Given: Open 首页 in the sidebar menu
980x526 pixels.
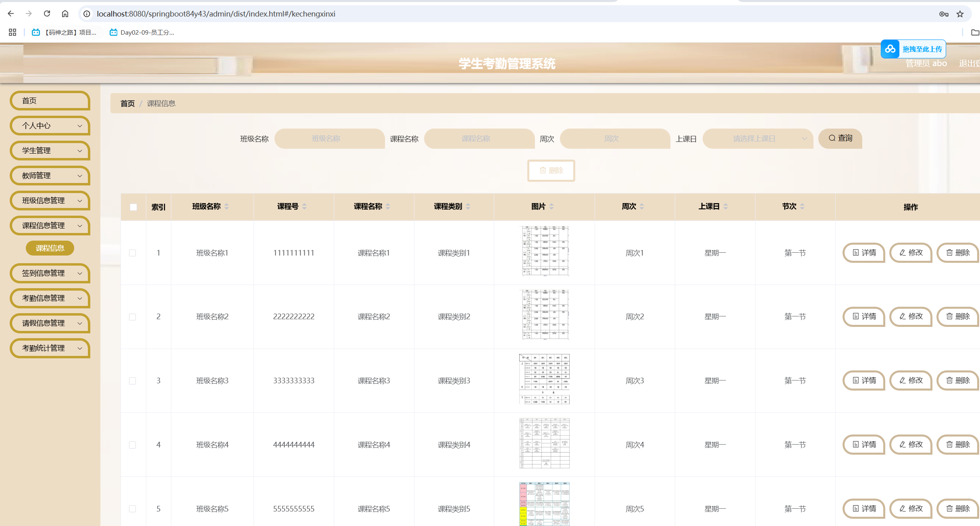Looking at the screenshot, I should [x=50, y=101].
